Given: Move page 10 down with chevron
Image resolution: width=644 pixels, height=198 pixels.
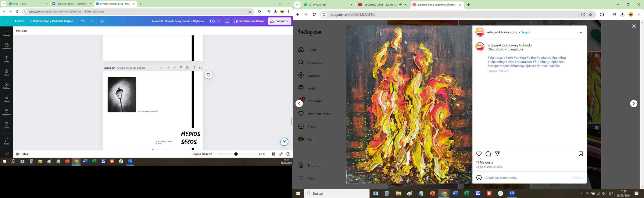Looking at the screenshot, I should point(168,68).
